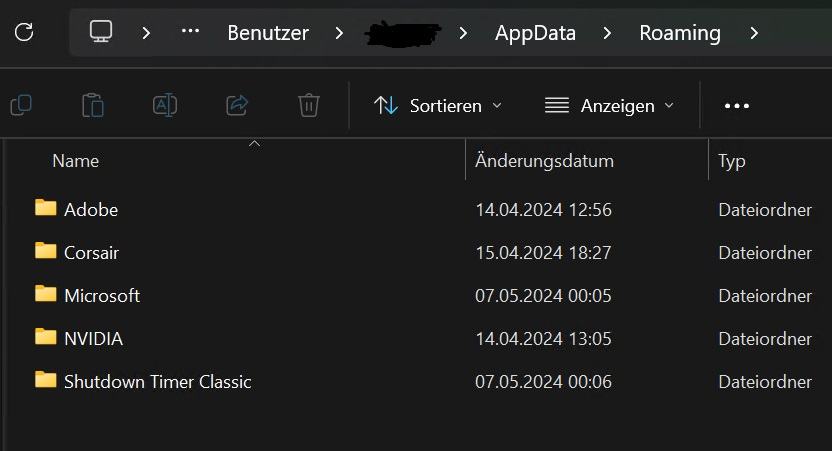The height and width of the screenshot is (451, 832).
Task: Navigate to Benutzer in breadcrumb
Action: (268, 32)
